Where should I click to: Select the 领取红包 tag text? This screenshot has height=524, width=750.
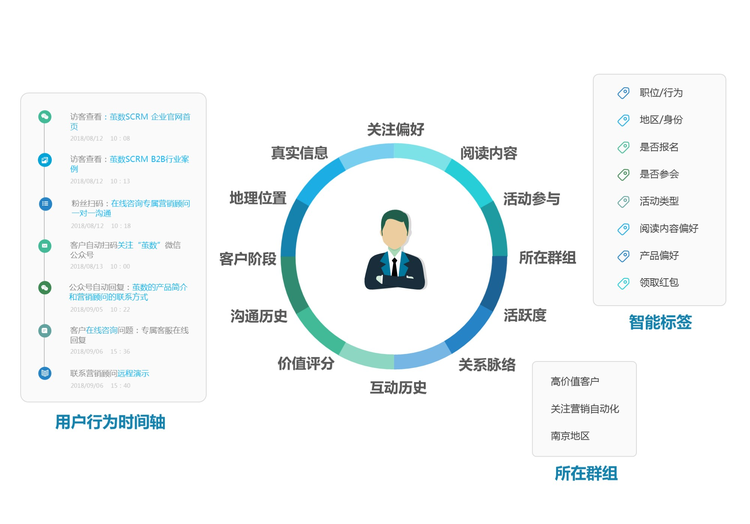tap(659, 283)
